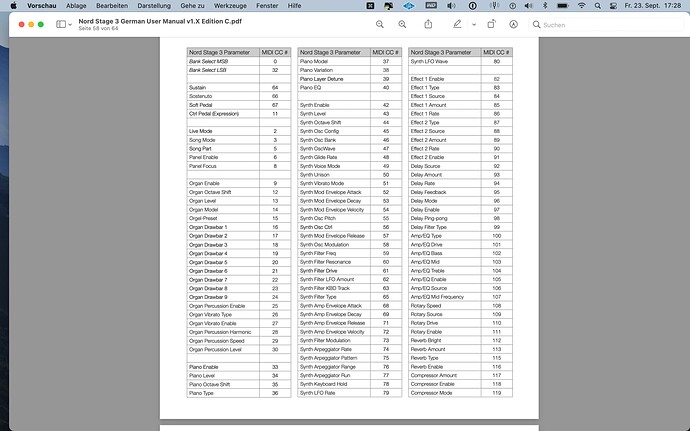Click the date and time 17:28
The width and height of the screenshot is (690, 431).
point(653,6)
